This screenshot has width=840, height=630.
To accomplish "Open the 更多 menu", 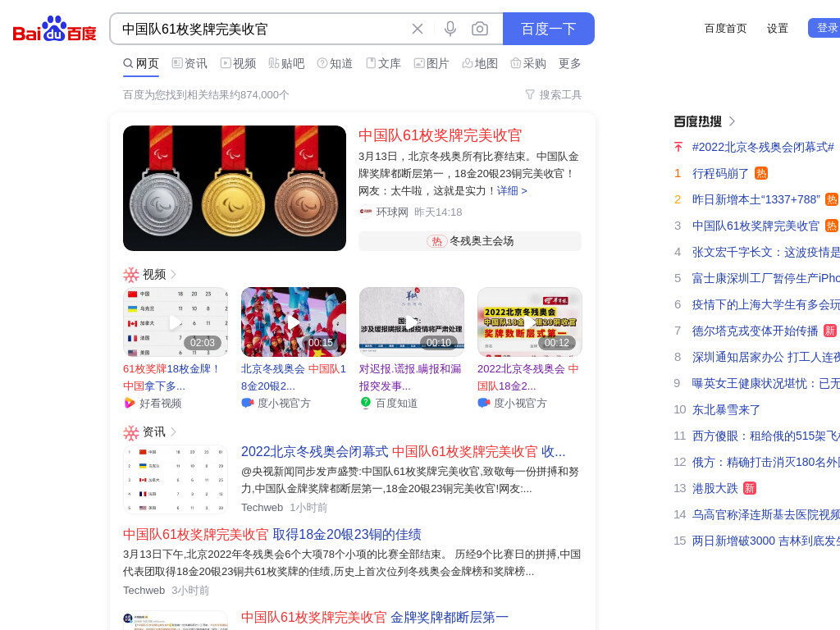I will pyautogui.click(x=569, y=63).
